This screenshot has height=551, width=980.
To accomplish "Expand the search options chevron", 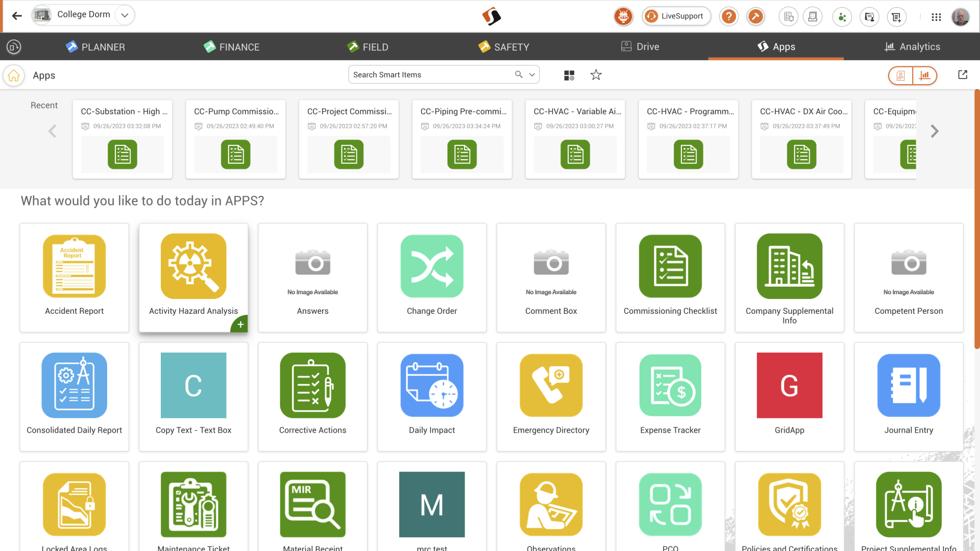I will point(532,74).
